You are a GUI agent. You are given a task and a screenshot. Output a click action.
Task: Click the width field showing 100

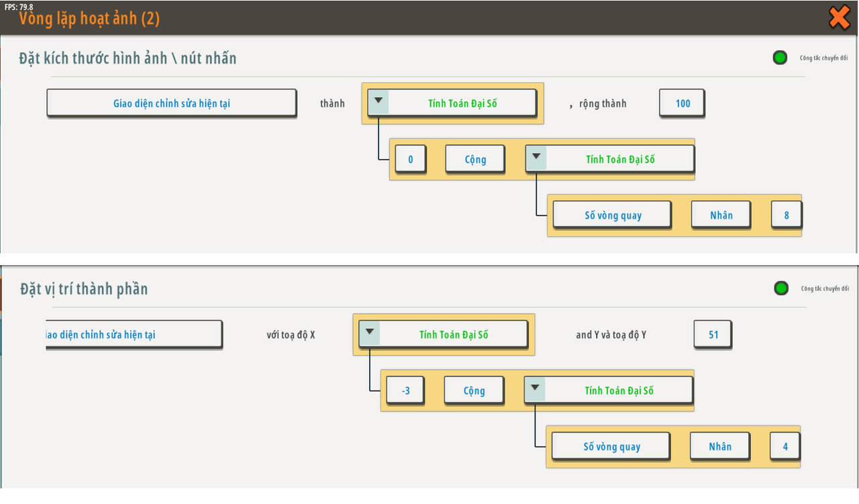[x=682, y=103]
